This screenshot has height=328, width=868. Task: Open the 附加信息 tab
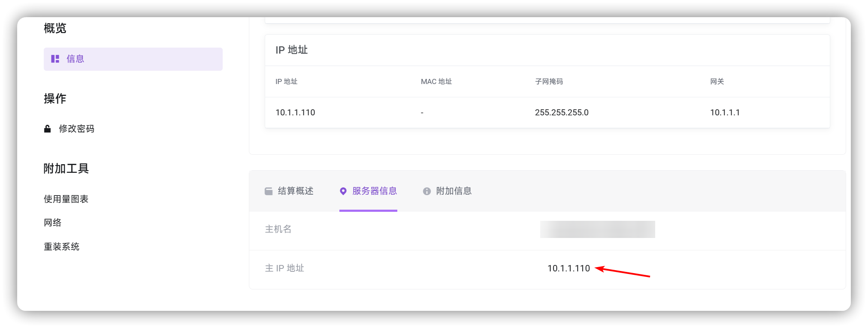pos(447,191)
